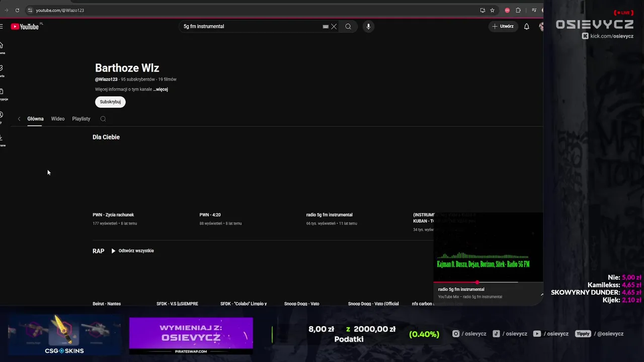Click the CSGO-SKINS banner
644x362 pixels.
tap(64, 335)
